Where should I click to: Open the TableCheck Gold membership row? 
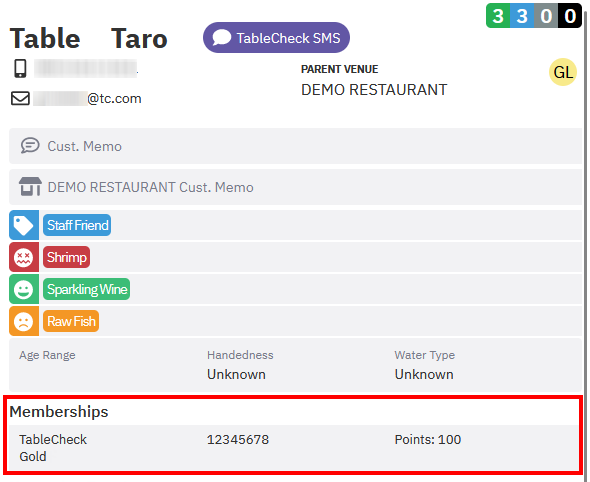pyautogui.click(x=293, y=448)
